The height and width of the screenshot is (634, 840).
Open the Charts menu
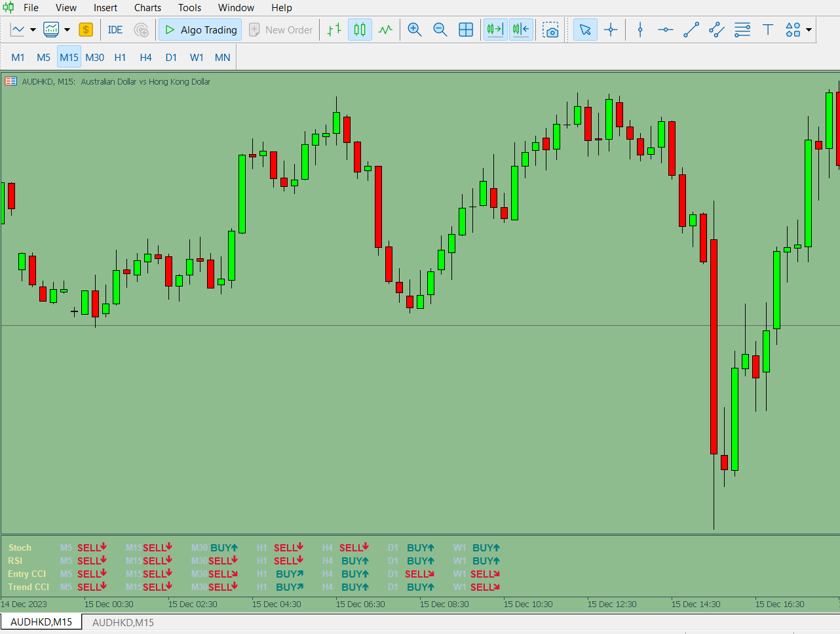(147, 8)
